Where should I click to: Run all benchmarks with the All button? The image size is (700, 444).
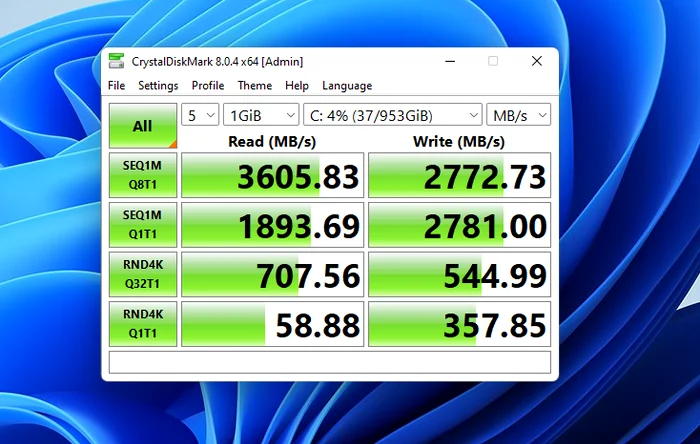pos(143,126)
